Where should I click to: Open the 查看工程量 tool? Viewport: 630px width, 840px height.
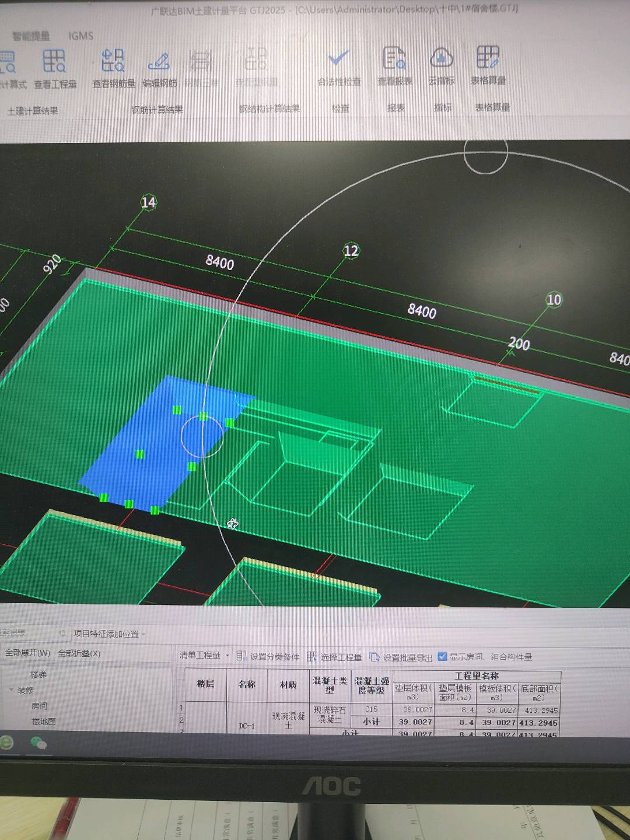[55, 69]
